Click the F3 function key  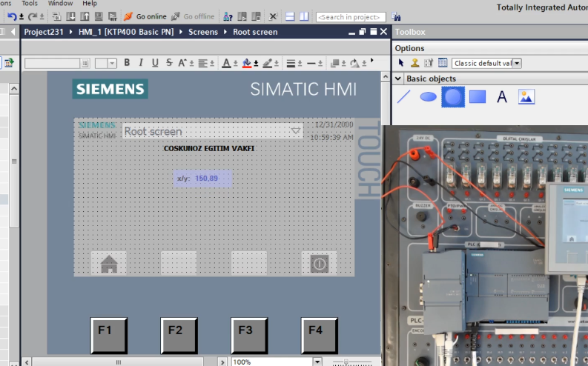[x=249, y=336]
